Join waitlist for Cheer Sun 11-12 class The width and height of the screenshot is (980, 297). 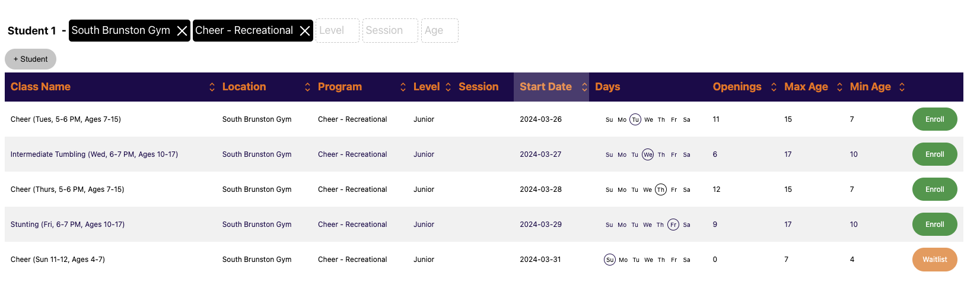(934, 260)
